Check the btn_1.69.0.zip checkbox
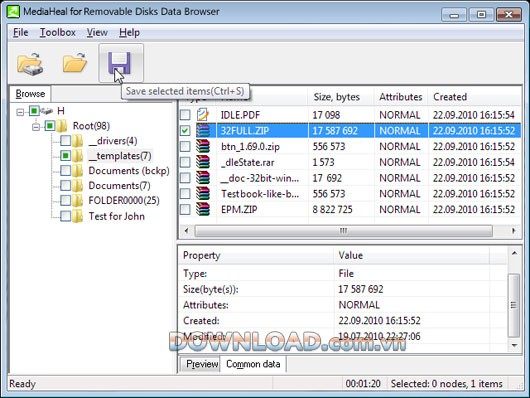The width and height of the screenshot is (530, 398). coord(185,146)
